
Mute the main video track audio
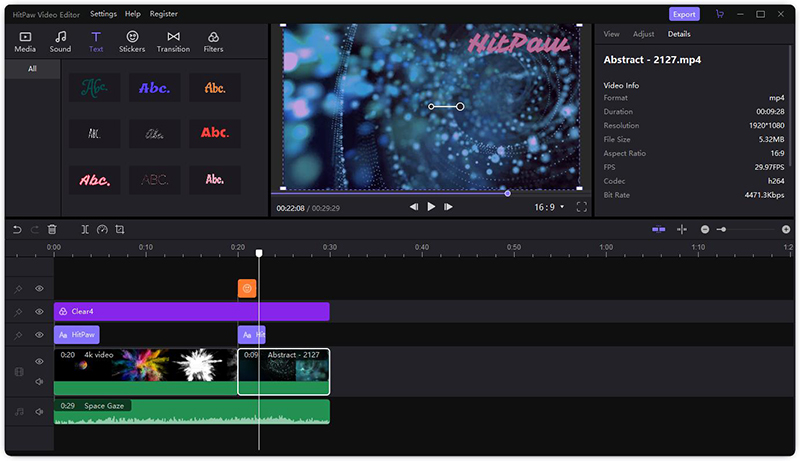pos(39,381)
